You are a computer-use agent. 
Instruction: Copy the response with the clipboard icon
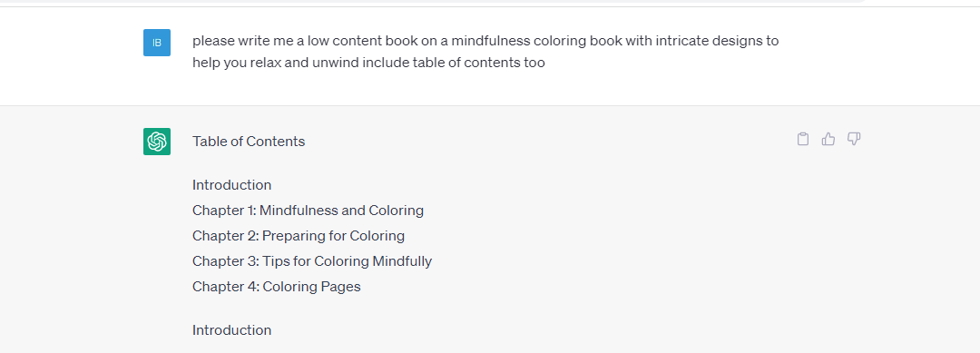[x=803, y=140]
